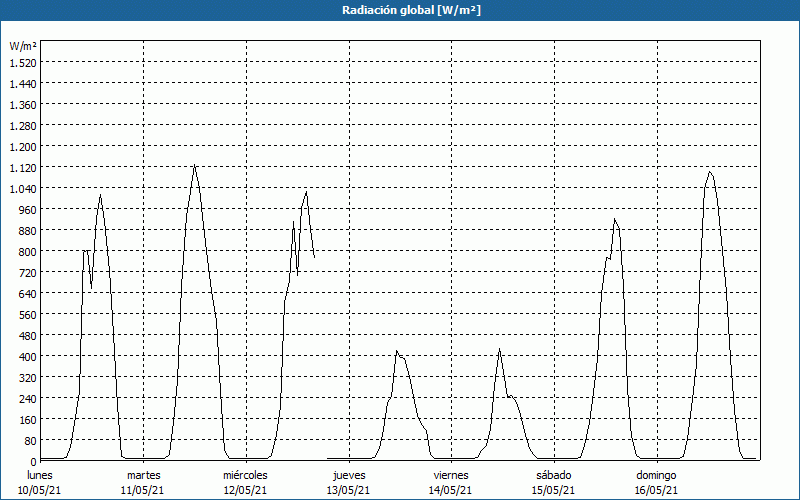Select the 10/05/21 date label

click(40, 490)
